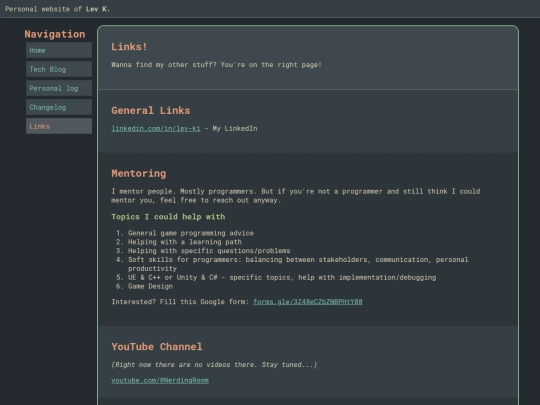Click list item 'Helping with specific questions/problems'
This screenshot has width=540, height=405.
[209, 251]
